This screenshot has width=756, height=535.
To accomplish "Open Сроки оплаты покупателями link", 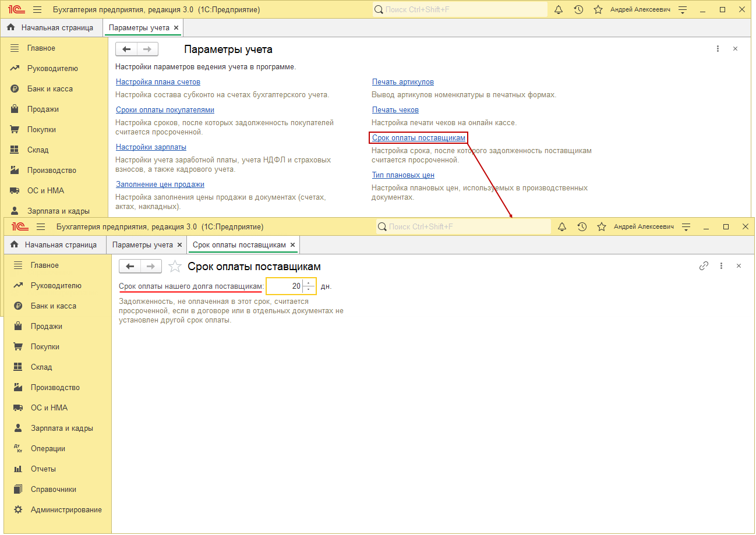I will (x=165, y=110).
